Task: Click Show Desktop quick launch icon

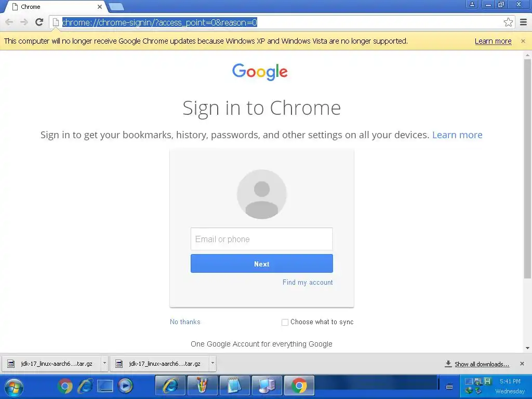Action: tap(105, 386)
